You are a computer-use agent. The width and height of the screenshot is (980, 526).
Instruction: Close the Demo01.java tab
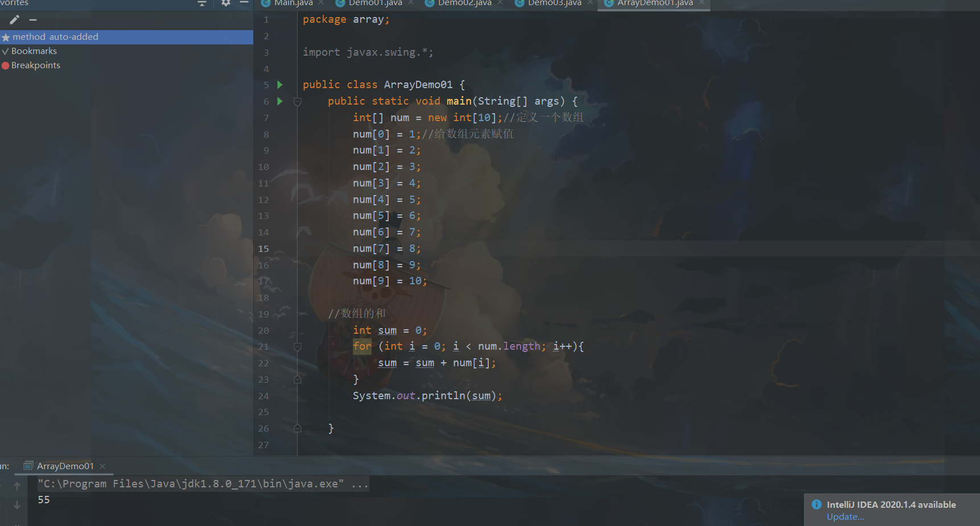(x=411, y=3)
